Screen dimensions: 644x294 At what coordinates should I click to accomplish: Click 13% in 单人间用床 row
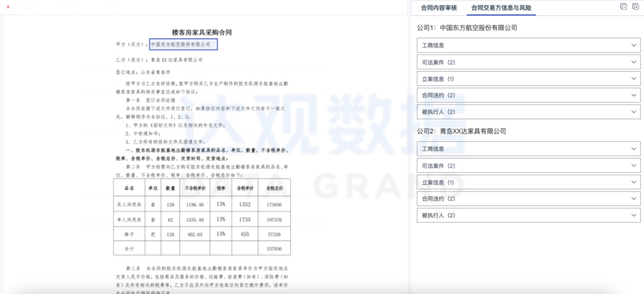coord(221,219)
